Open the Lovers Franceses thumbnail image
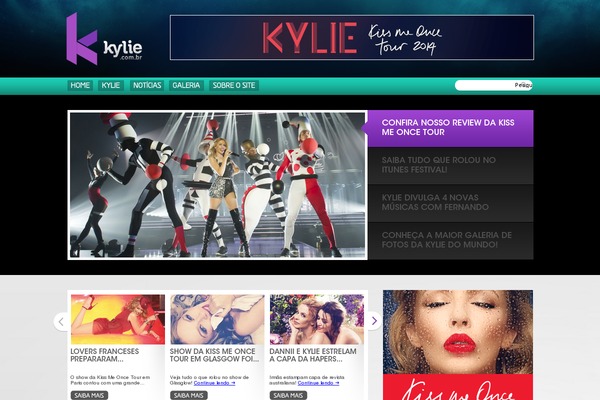Image resolution: width=600 pixels, height=400 pixels. 118,319
